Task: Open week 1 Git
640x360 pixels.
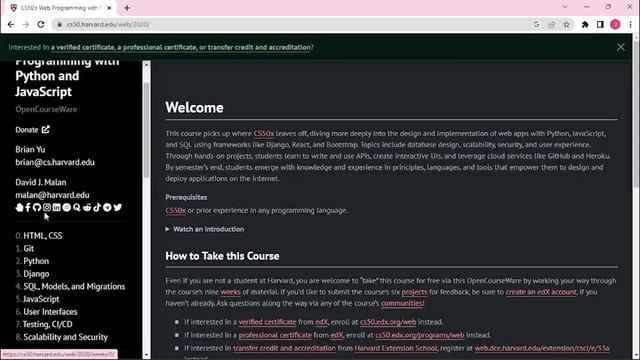Action: point(29,248)
